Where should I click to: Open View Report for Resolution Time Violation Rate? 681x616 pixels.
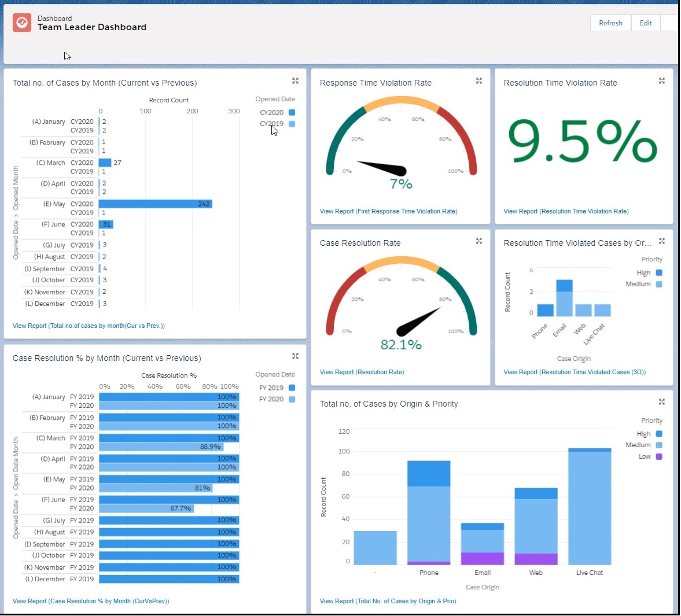[x=566, y=212]
